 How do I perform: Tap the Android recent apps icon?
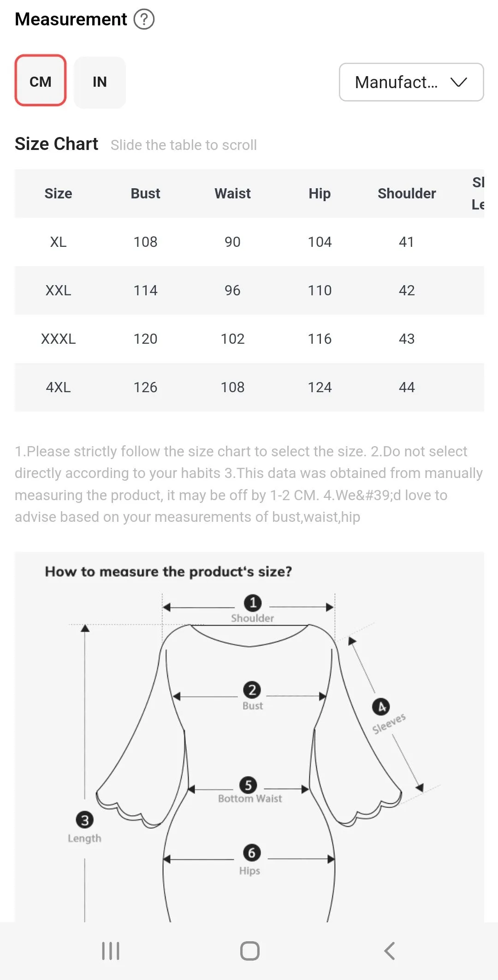pos(111,951)
